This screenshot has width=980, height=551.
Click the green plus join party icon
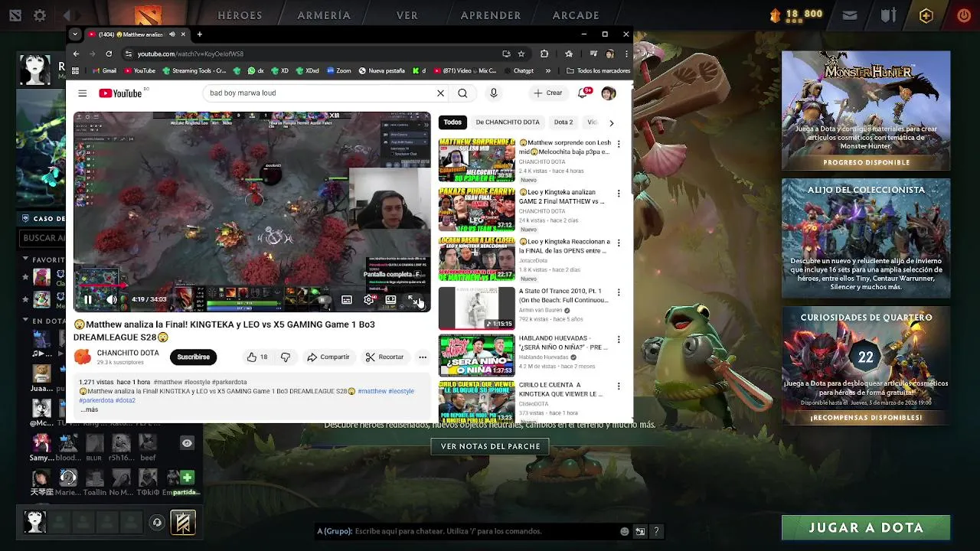click(187, 478)
